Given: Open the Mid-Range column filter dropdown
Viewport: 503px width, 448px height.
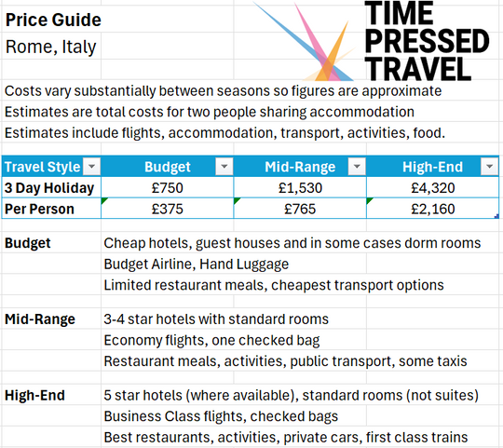Looking at the screenshot, I should pyautogui.click(x=357, y=167).
